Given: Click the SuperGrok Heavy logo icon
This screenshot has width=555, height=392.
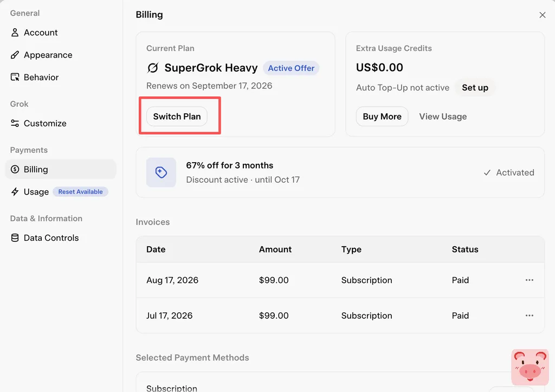Looking at the screenshot, I should point(152,68).
